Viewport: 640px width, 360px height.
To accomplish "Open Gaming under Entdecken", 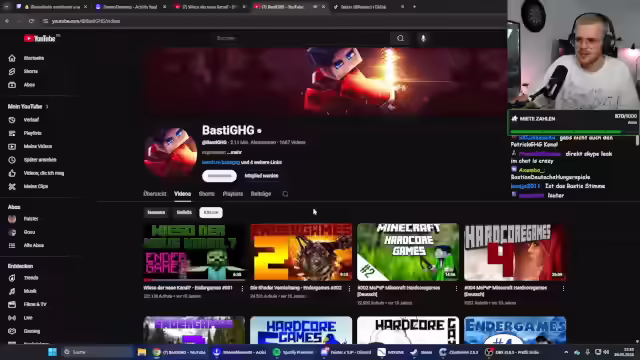I will 31,331.
